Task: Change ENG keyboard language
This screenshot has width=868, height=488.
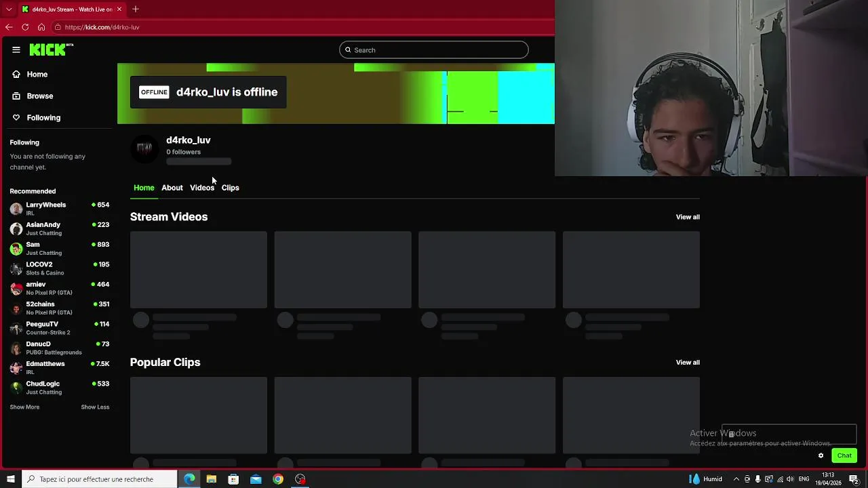Action: tap(804, 479)
